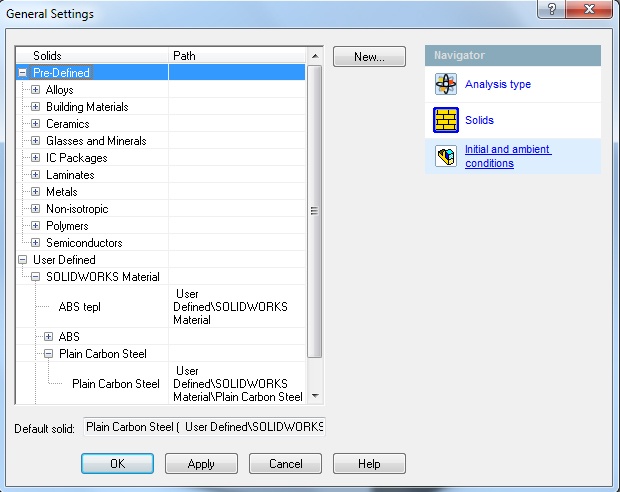Open the Solids navigator link
Viewport: 620px width, 492px height.
[x=479, y=120]
